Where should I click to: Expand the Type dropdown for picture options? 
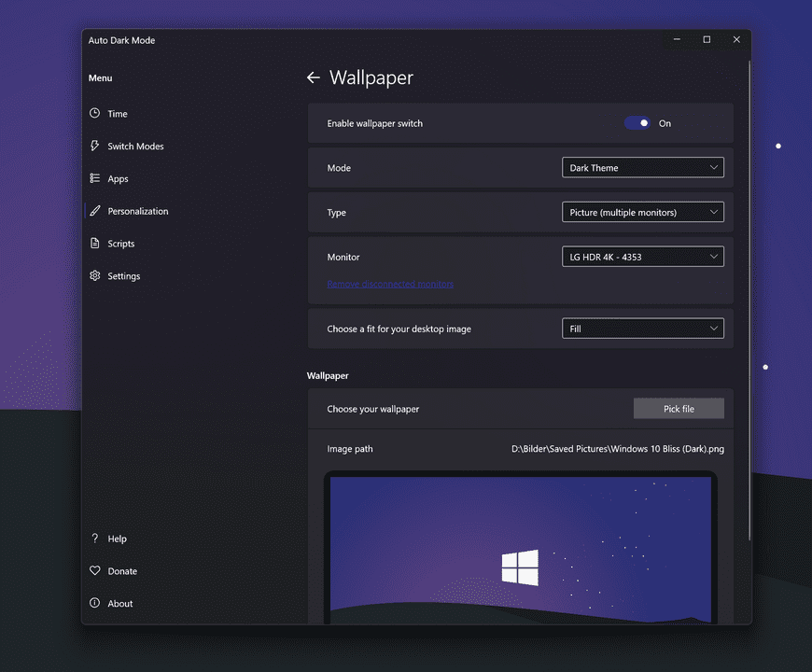pyautogui.click(x=642, y=213)
